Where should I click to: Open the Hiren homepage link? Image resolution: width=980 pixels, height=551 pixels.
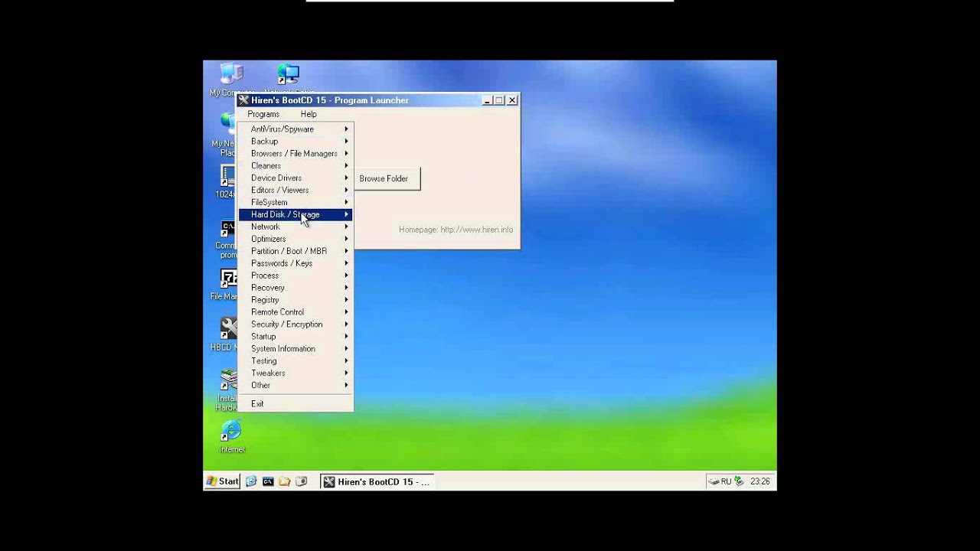(x=456, y=230)
